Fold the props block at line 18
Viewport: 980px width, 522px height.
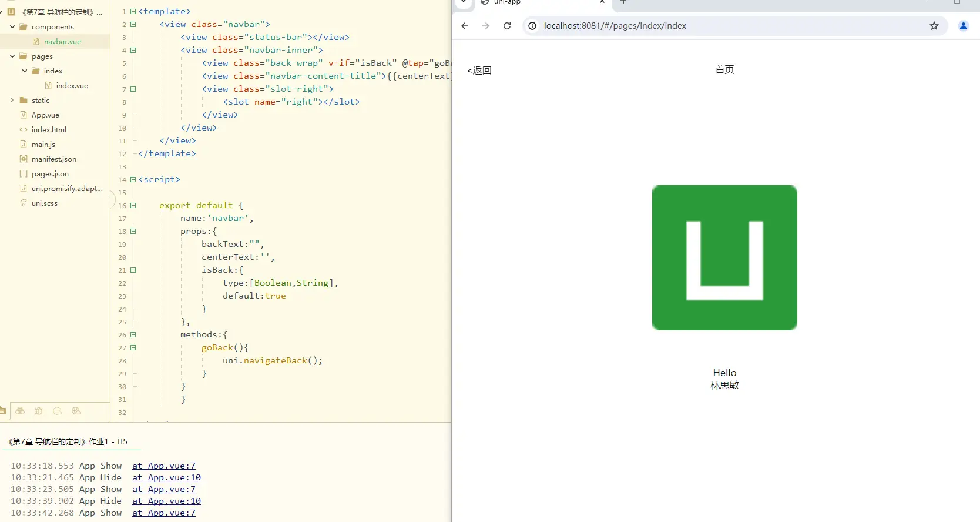pyautogui.click(x=133, y=231)
